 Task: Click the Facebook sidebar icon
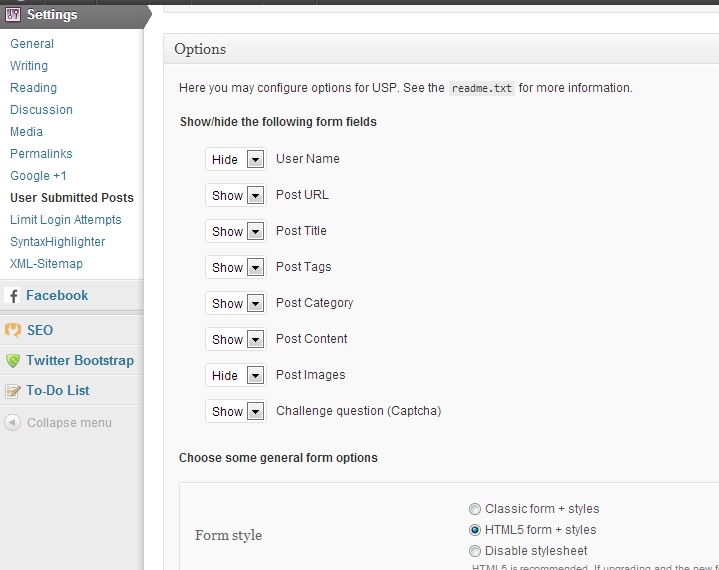(13, 296)
